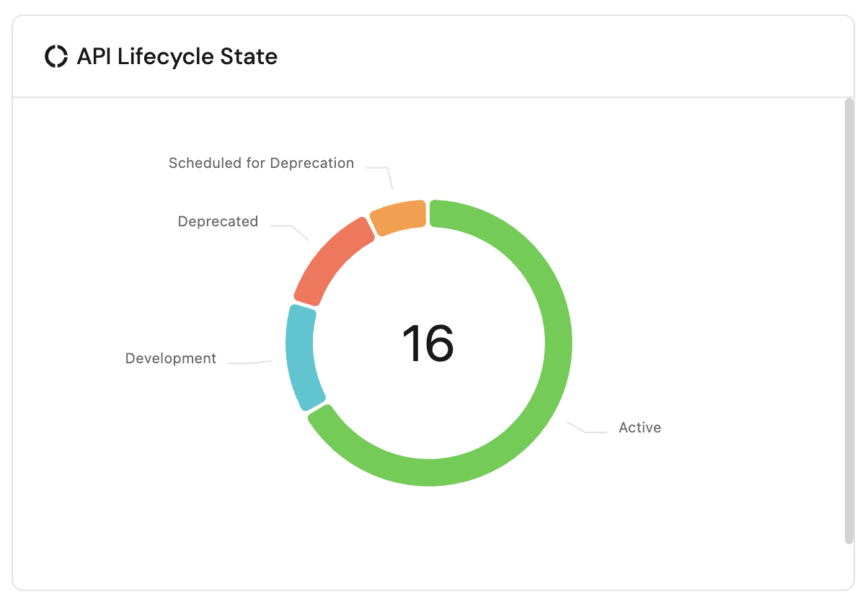868x604 pixels.
Task: Click the API Lifecycle State title text
Action: (x=177, y=56)
